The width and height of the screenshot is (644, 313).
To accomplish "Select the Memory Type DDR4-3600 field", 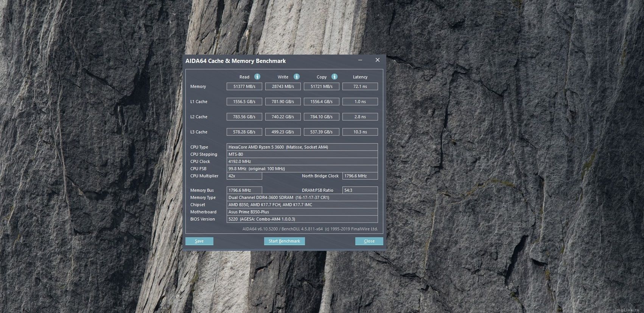I will [x=302, y=197].
